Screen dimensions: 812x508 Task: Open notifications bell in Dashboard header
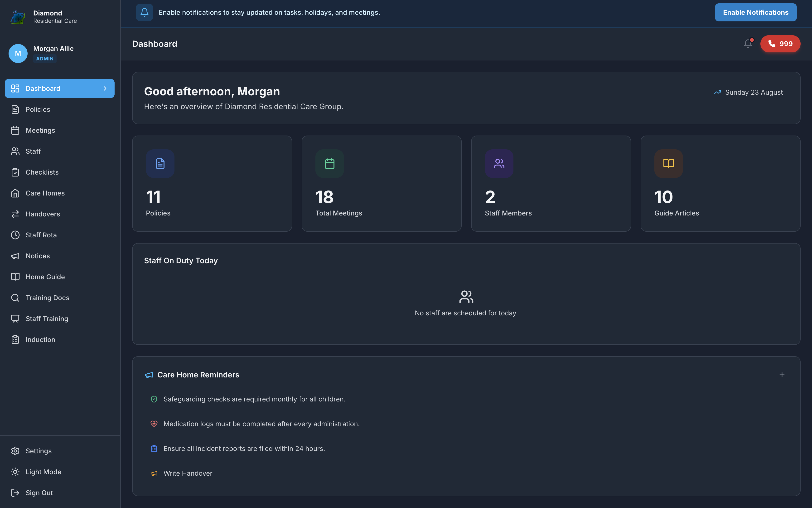pos(748,44)
